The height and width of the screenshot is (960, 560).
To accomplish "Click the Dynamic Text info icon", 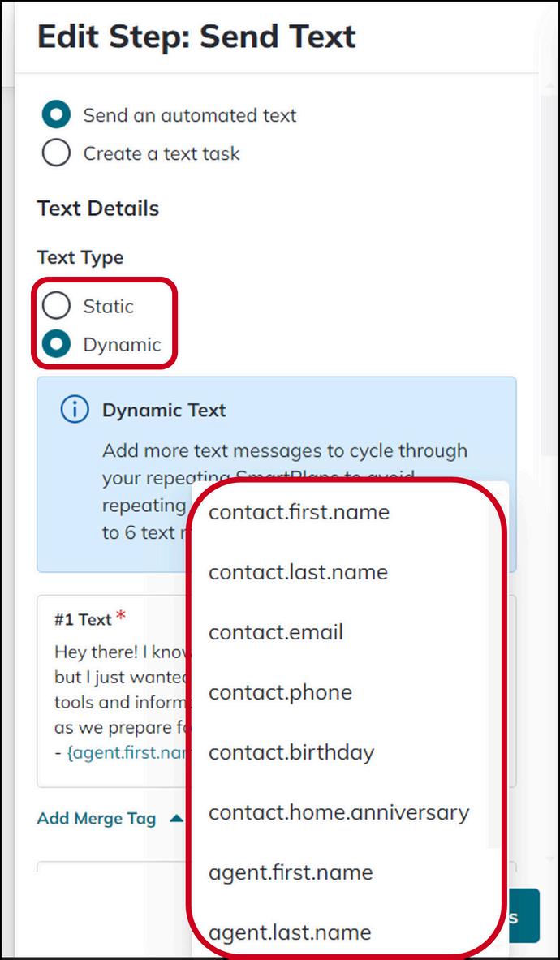I will (x=75, y=410).
